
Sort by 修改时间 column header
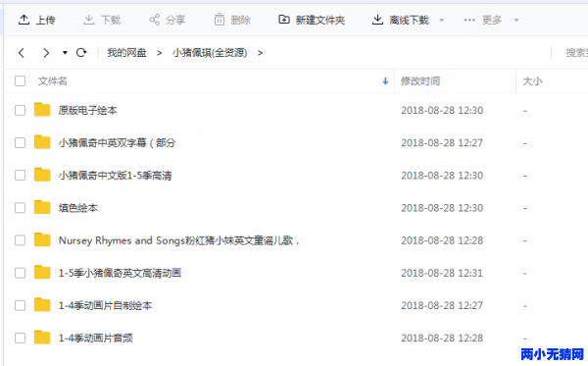point(420,81)
